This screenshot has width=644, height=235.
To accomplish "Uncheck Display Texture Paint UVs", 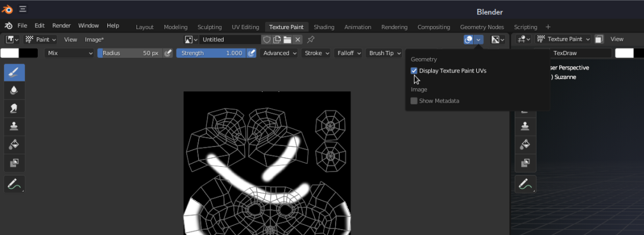I will click(x=414, y=71).
